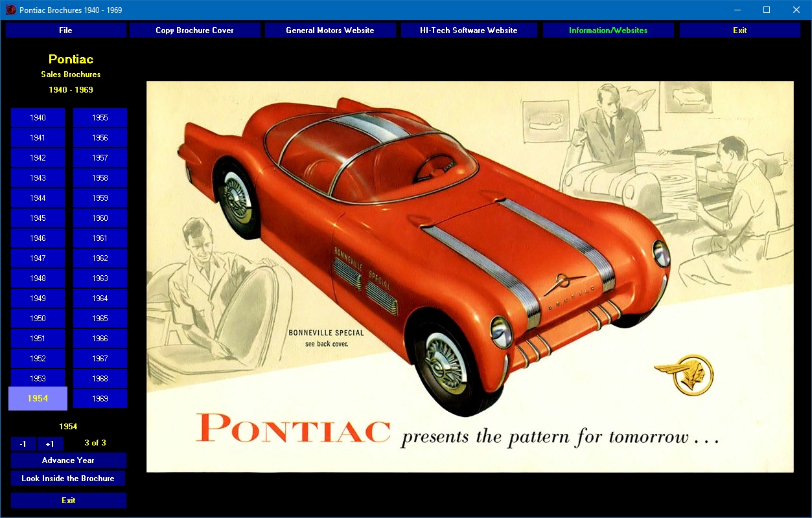Select the 1955 year button

pyautogui.click(x=100, y=118)
